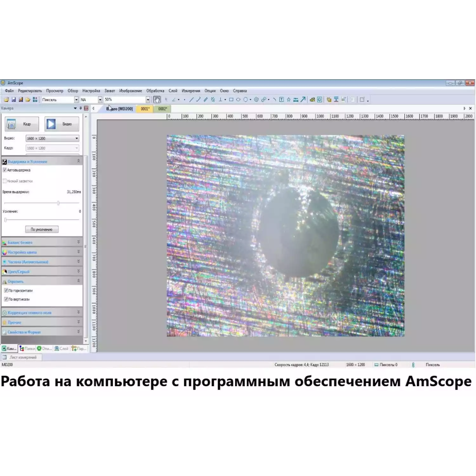The height and width of the screenshot is (476, 476).
Task: Switch to the 0001* image tab
Action: point(145,109)
